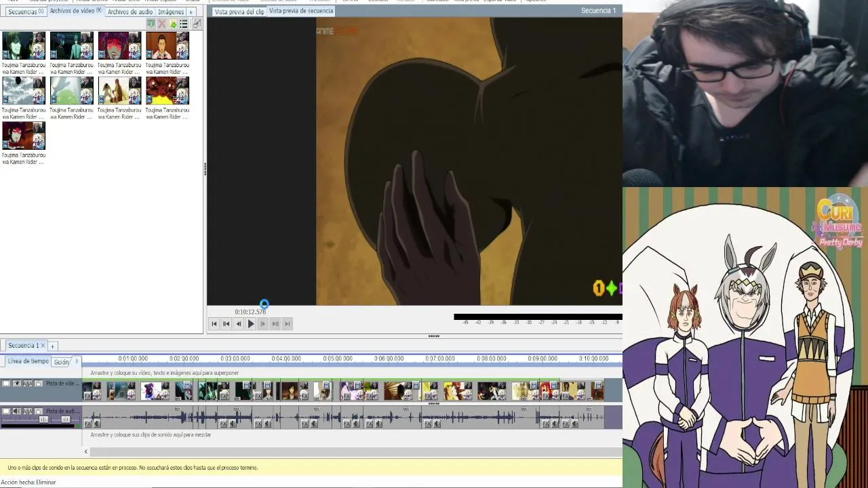This screenshot has width=868, height=488.
Task: Toggle the audio track select box
Action: [6, 411]
